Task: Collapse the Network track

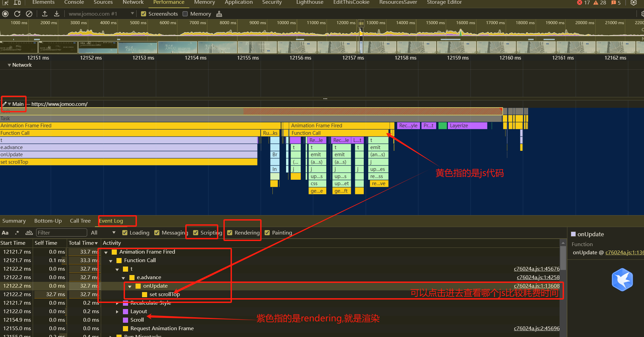Action: (x=9, y=65)
